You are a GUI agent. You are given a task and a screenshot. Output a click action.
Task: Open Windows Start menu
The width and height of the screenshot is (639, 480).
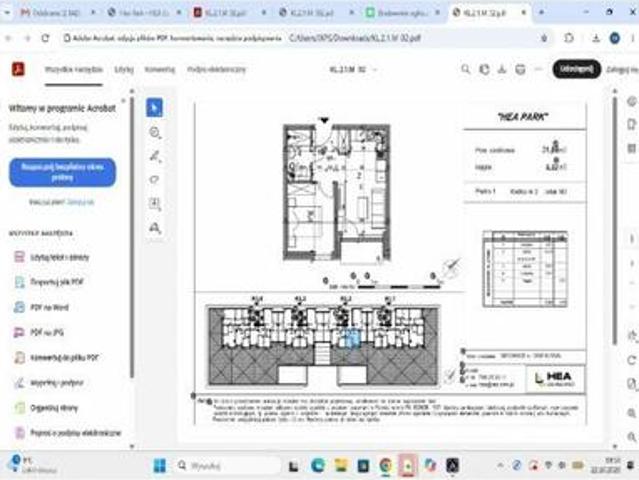click(160, 465)
